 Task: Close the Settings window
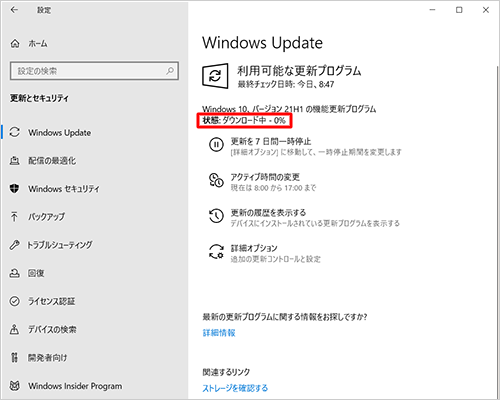pyautogui.click(x=486, y=10)
